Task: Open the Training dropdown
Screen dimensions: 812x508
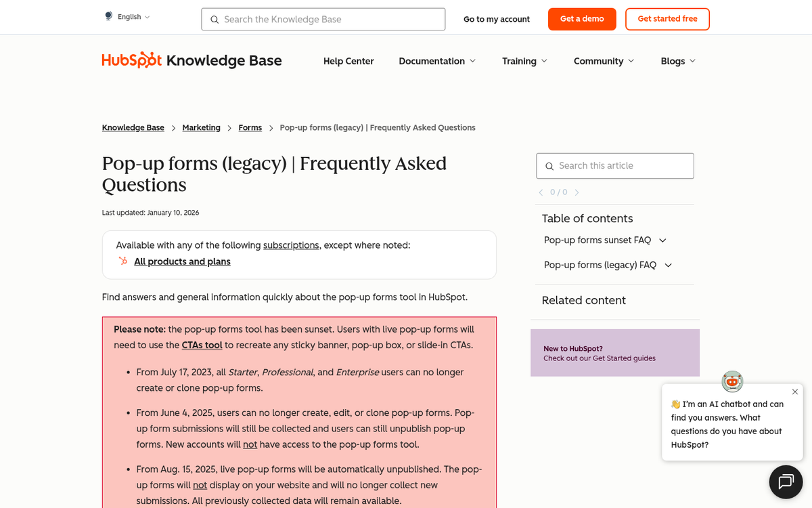Action: click(x=524, y=61)
